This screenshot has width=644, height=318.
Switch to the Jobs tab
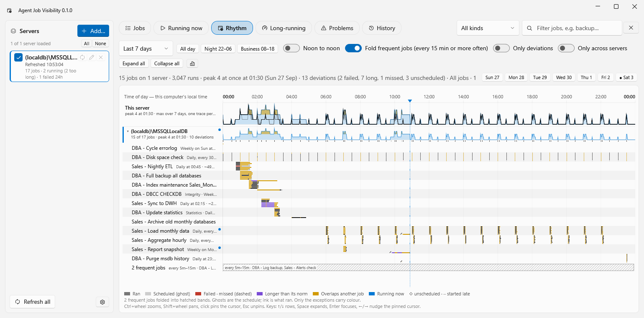point(135,28)
